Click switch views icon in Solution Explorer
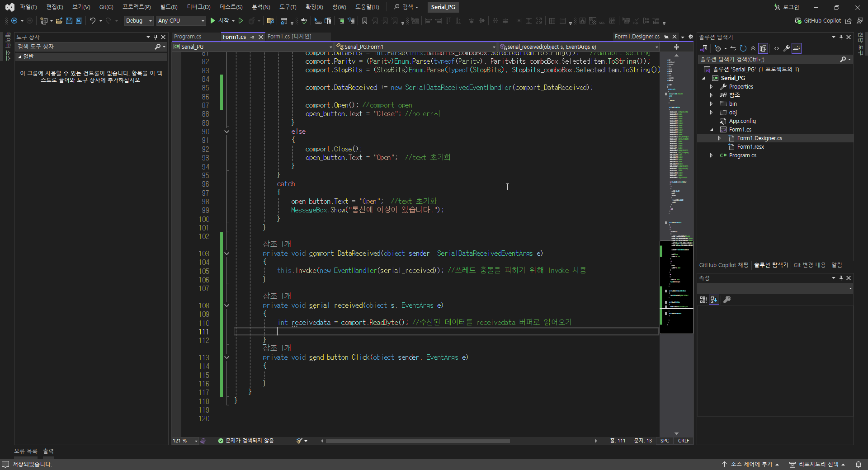Image resolution: width=868 pixels, height=470 pixels. point(704,48)
